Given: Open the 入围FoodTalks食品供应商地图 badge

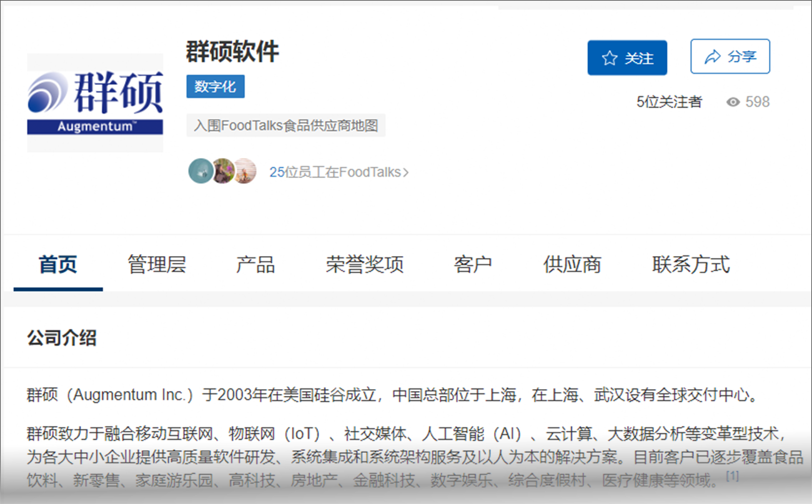Looking at the screenshot, I should tap(286, 126).
